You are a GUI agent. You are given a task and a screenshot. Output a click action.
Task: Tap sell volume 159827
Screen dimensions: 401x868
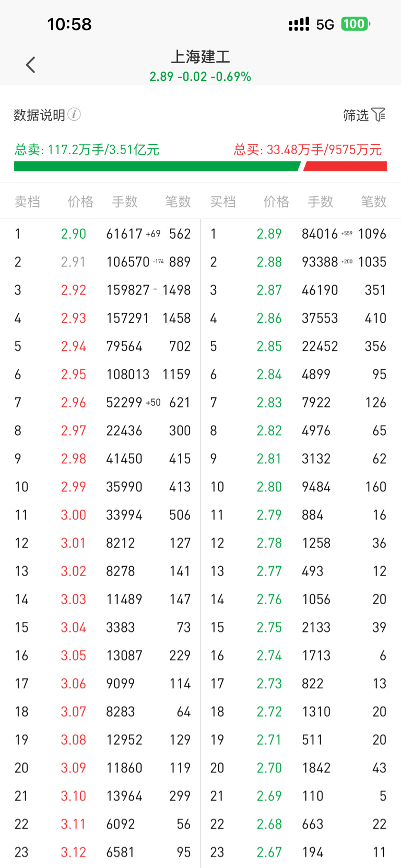tap(128, 290)
